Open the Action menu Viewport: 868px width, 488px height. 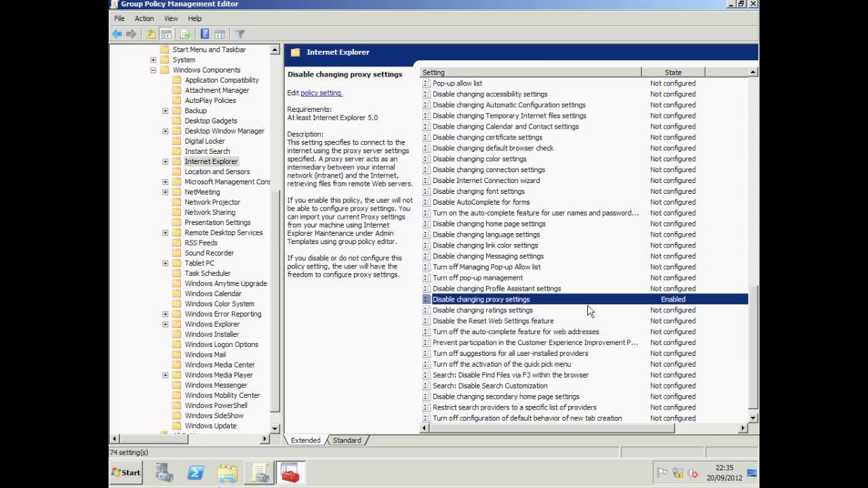click(144, 18)
